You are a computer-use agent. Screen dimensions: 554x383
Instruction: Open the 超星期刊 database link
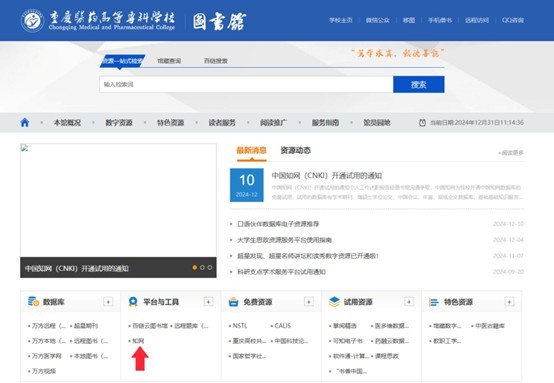point(86,326)
